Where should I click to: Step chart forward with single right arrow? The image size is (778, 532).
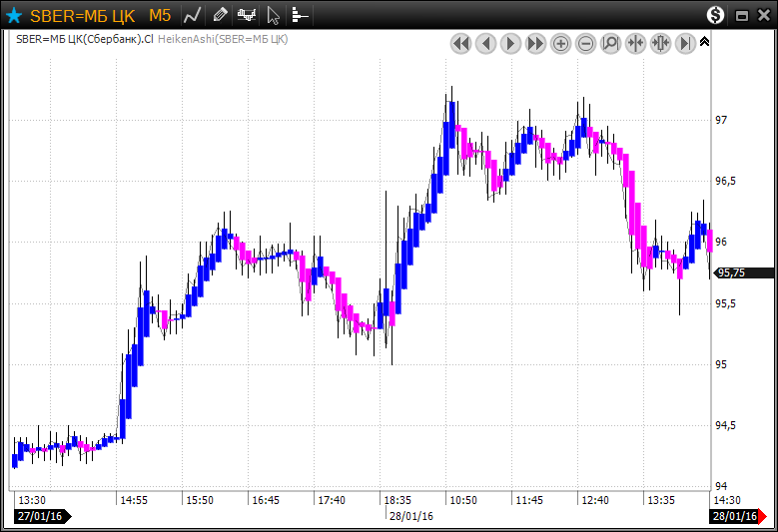pyautogui.click(x=510, y=43)
